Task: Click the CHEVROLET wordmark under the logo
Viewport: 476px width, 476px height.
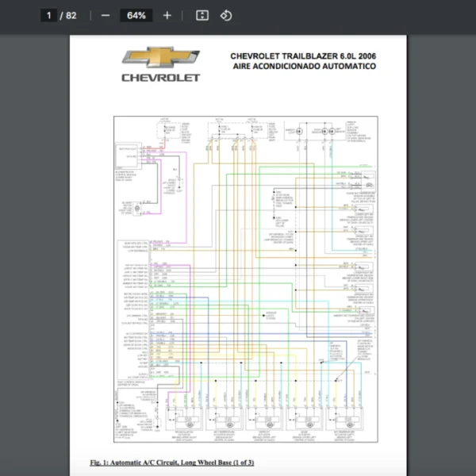Action: pos(160,78)
